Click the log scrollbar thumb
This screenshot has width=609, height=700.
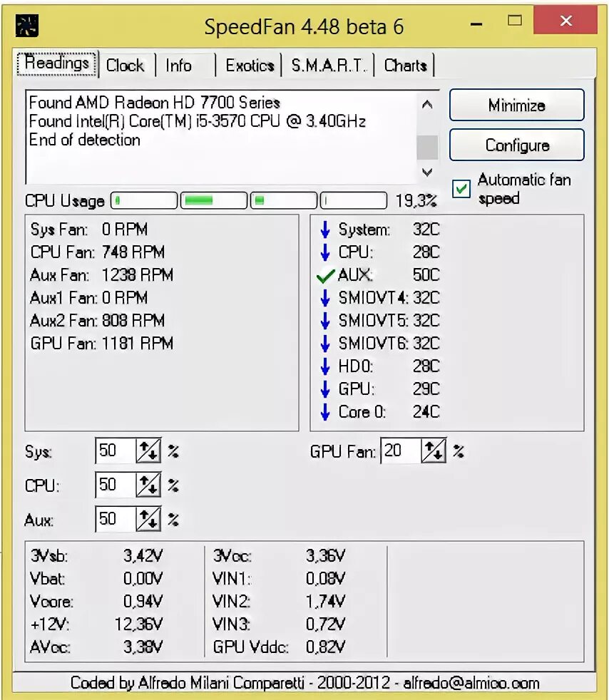[x=427, y=148]
